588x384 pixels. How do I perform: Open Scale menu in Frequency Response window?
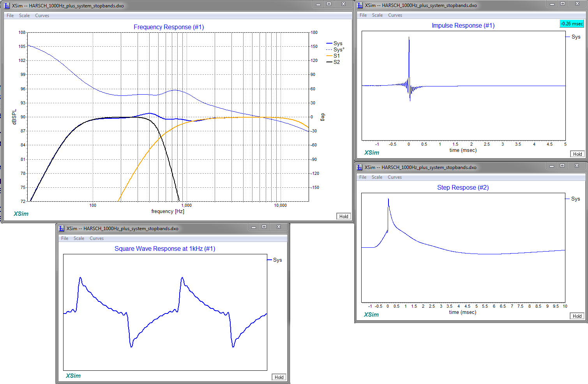click(x=24, y=16)
